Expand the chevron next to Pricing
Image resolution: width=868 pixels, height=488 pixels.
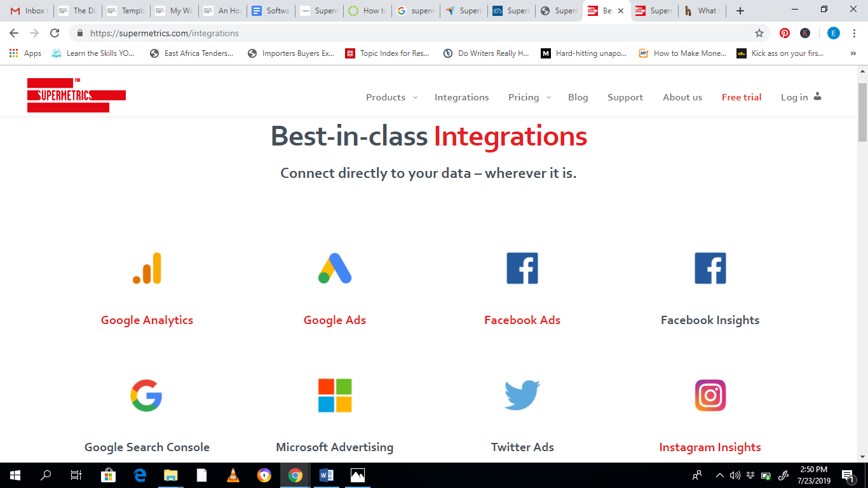pyautogui.click(x=549, y=97)
